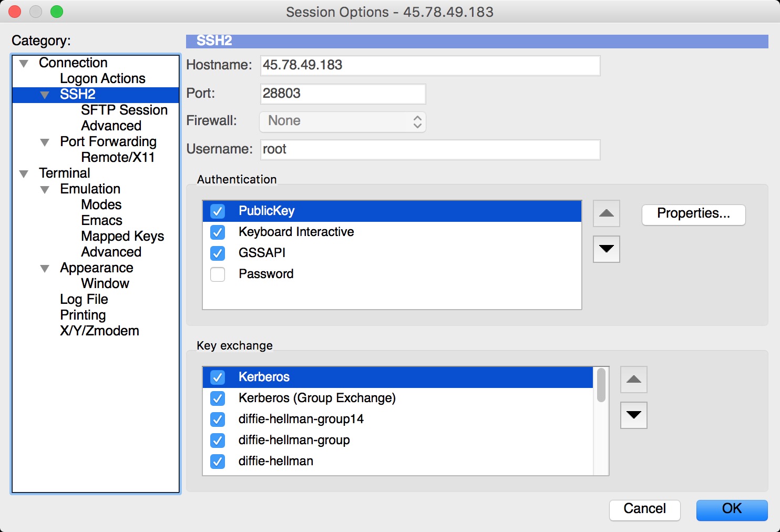Select the diffie-hellman row text
The height and width of the screenshot is (532, 780).
(276, 461)
